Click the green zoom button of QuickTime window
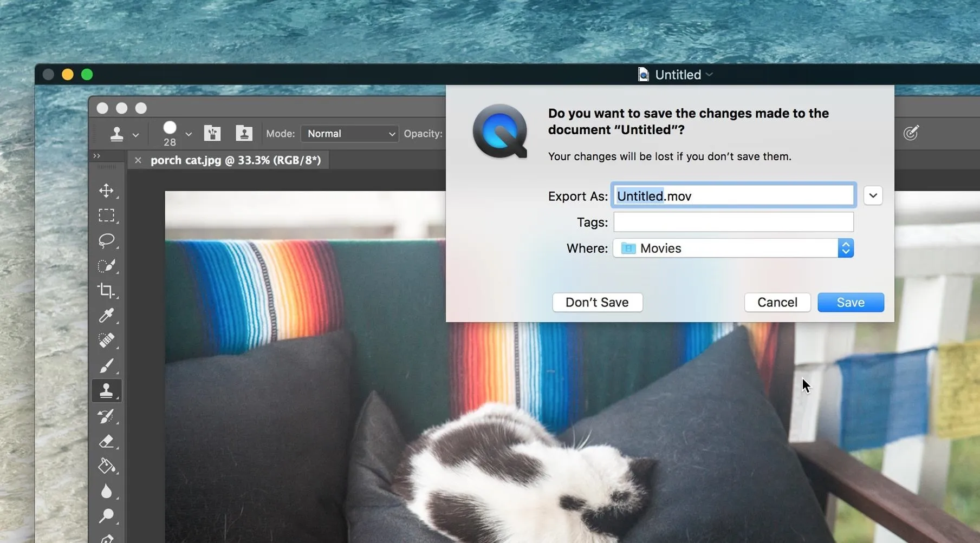The height and width of the screenshot is (543, 980). pyautogui.click(x=87, y=75)
